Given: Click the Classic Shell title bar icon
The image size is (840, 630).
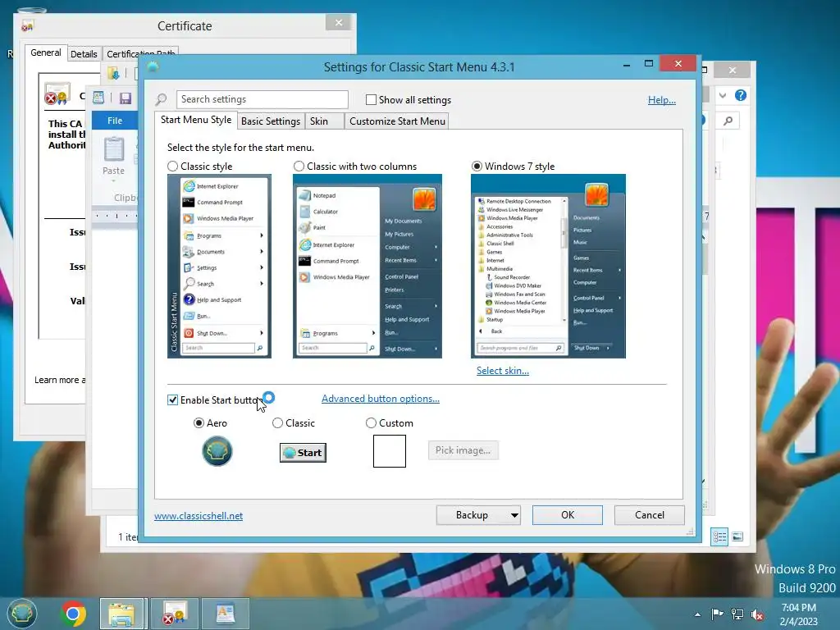Looking at the screenshot, I should tap(153, 67).
